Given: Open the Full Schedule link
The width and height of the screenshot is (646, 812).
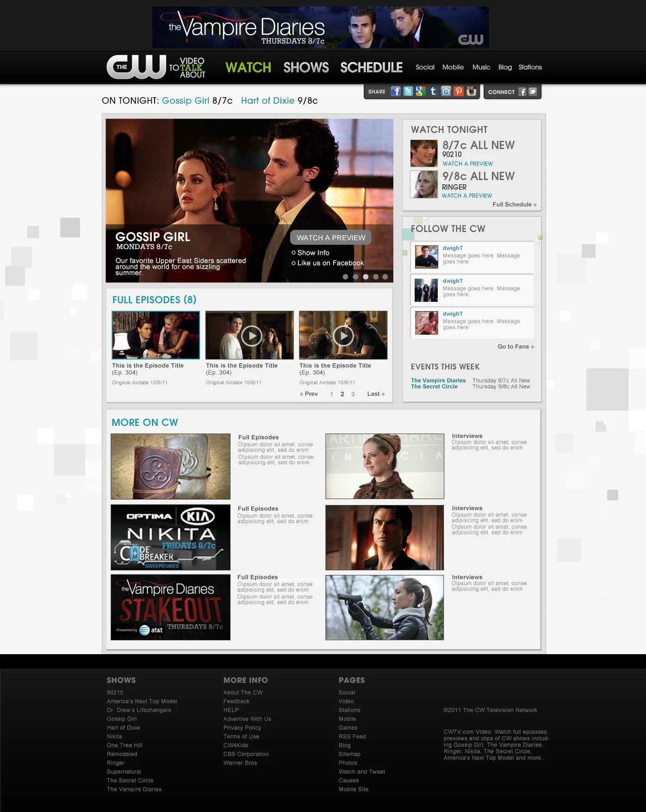Looking at the screenshot, I should [515, 205].
